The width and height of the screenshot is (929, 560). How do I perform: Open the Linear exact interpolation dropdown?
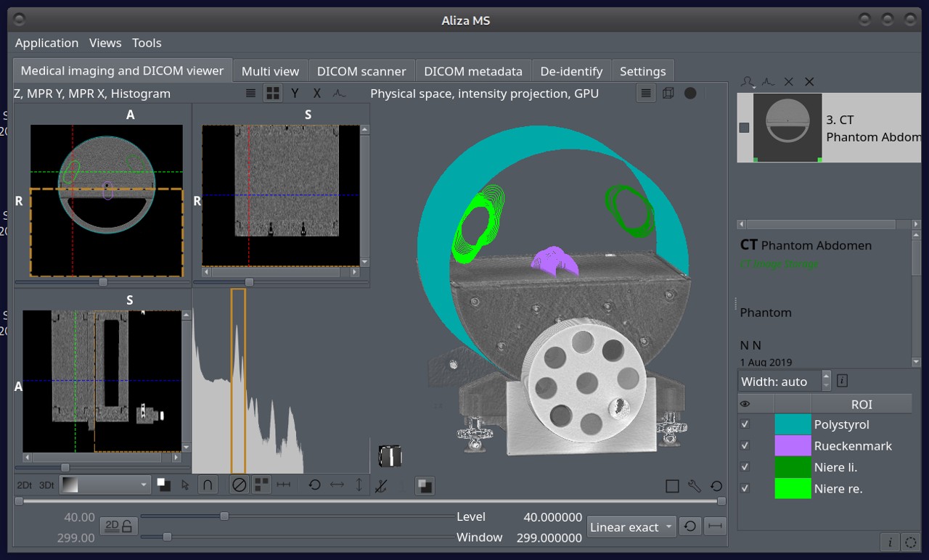click(x=631, y=527)
